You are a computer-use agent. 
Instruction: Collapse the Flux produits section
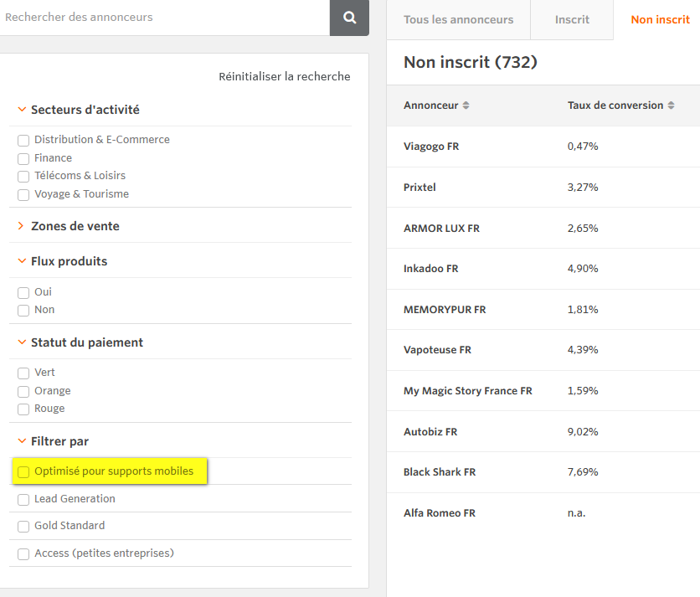22,260
